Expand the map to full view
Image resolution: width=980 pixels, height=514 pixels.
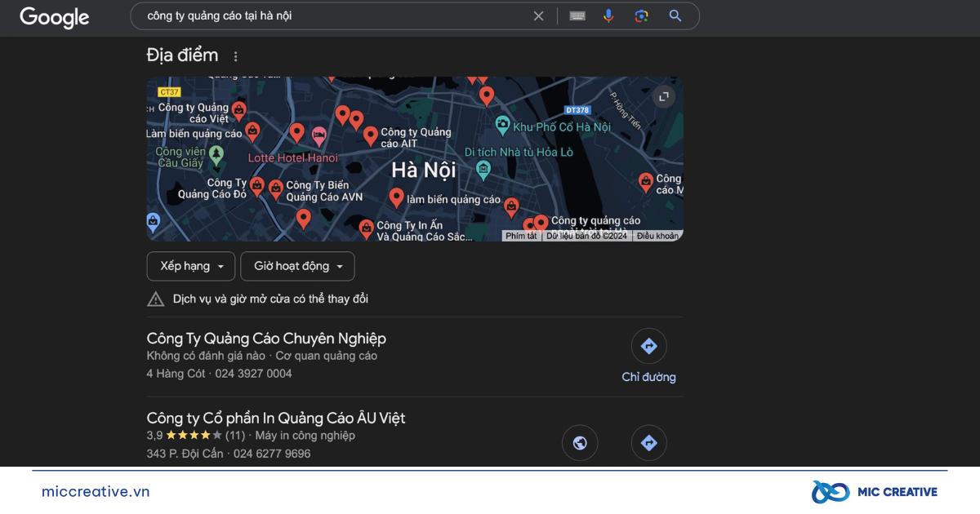[x=663, y=96]
